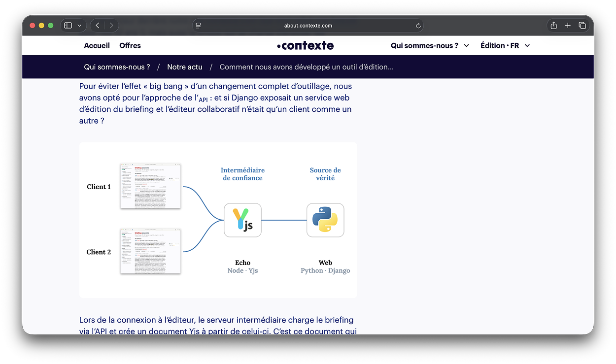Reload the page with refresh icon

coord(418,26)
